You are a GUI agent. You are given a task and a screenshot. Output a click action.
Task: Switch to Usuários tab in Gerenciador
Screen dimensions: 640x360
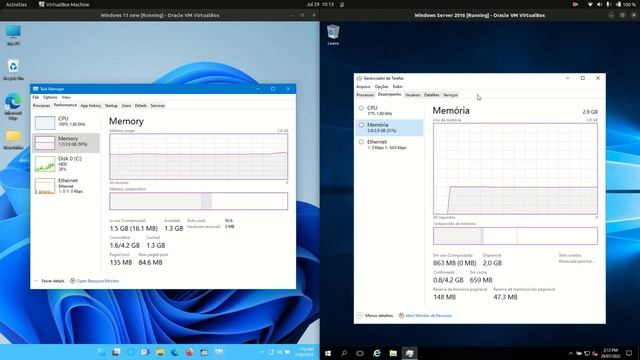[x=413, y=95]
